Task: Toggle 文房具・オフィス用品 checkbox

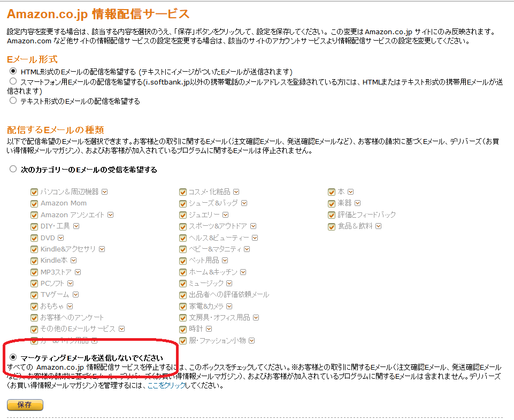Action: (183, 318)
